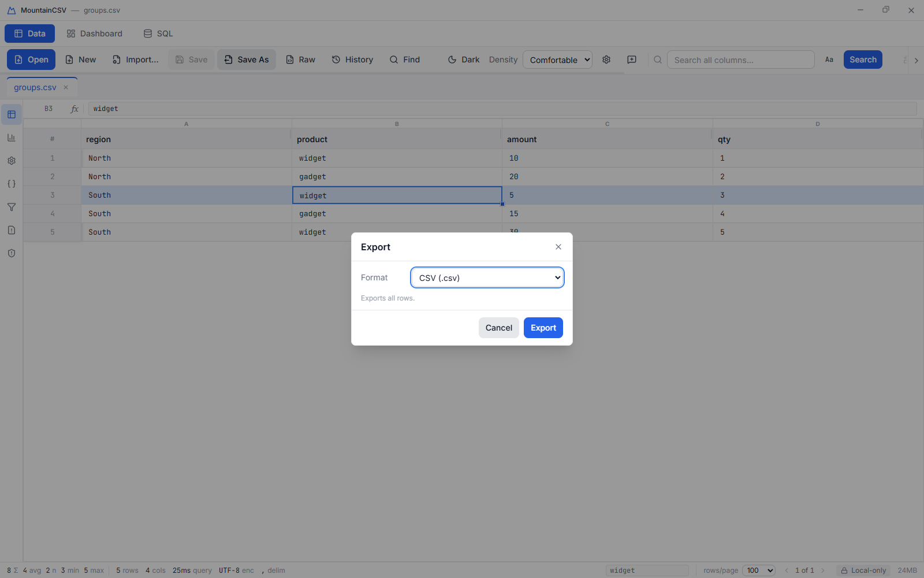Open the sidebar settings gear icon
924x578 pixels.
12,161
